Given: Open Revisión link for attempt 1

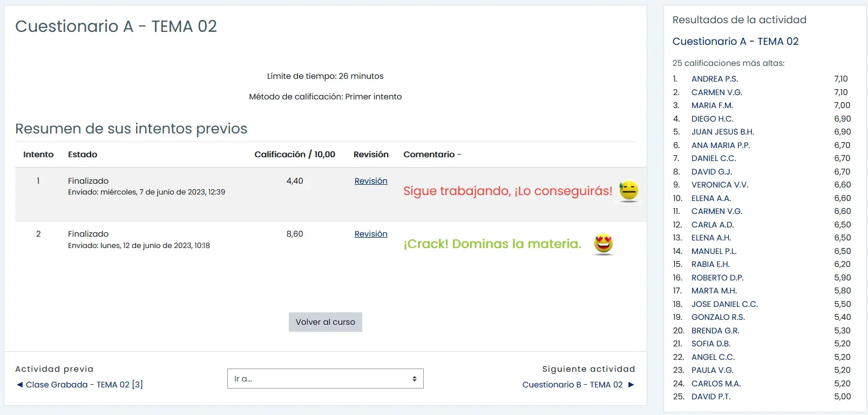Looking at the screenshot, I should 371,181.
